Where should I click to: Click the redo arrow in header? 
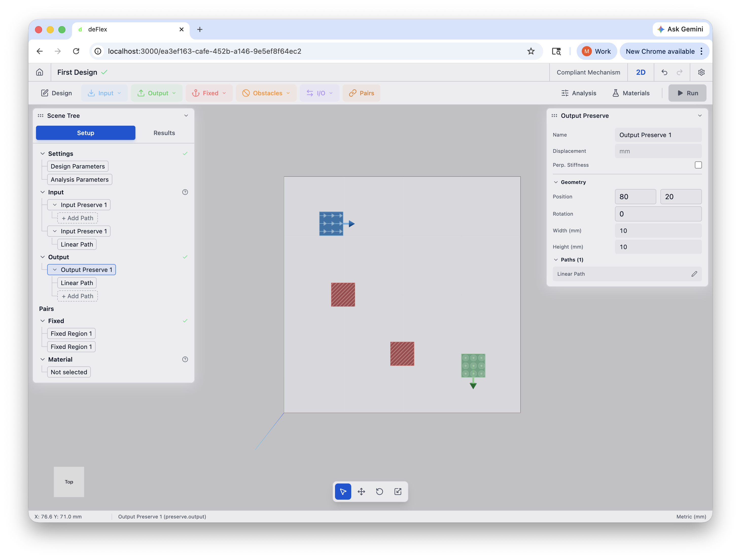(x=680, y=72)
